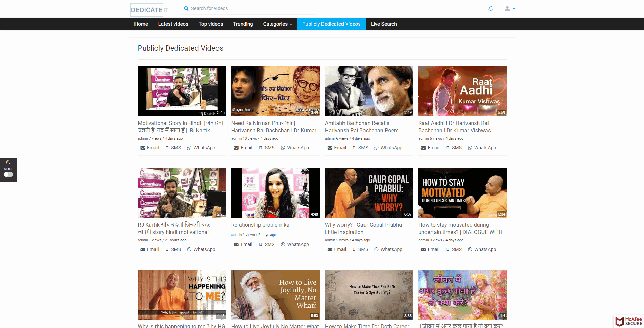WhatsApp the Why worry Gaur Gopal Prabhu video
This screenshot has height=328, width=644.
388,249
